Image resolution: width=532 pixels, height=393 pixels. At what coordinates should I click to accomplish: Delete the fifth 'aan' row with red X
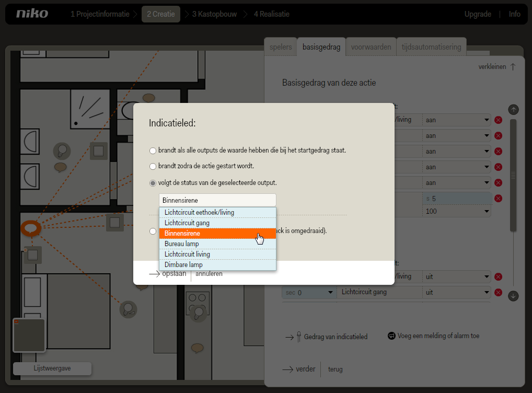click(x=498, y=183)
